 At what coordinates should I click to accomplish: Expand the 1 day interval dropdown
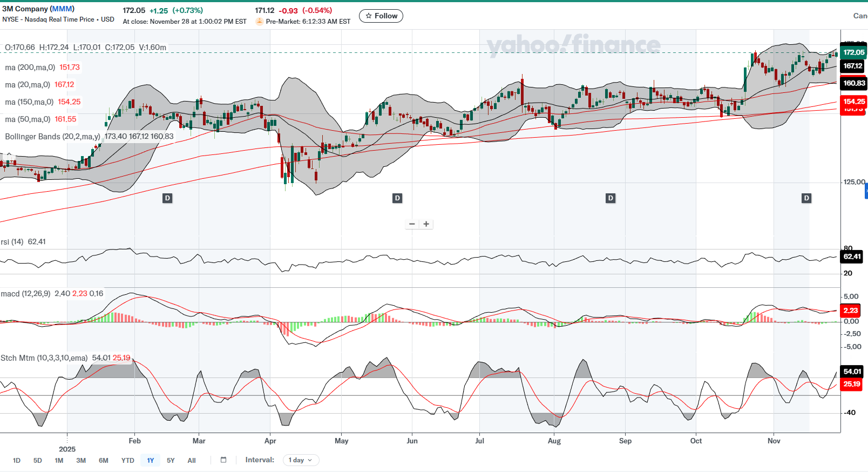click(301, 460)
